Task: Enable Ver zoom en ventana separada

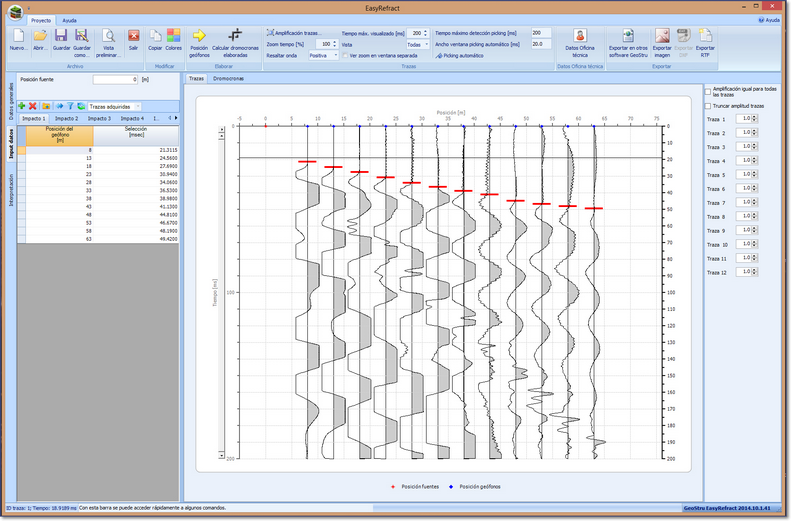Action: point(344,56)
